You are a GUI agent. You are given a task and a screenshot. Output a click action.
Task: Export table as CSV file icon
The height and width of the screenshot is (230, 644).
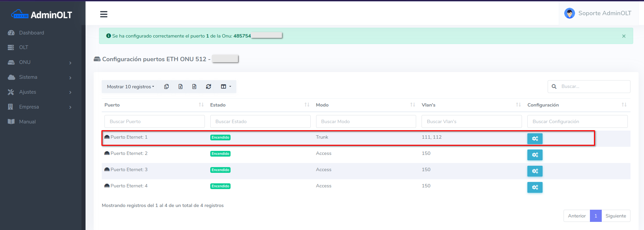tap(194, 87)
